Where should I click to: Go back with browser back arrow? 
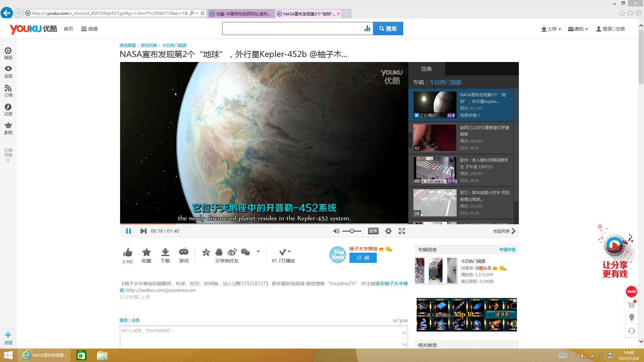coord(6,13)
